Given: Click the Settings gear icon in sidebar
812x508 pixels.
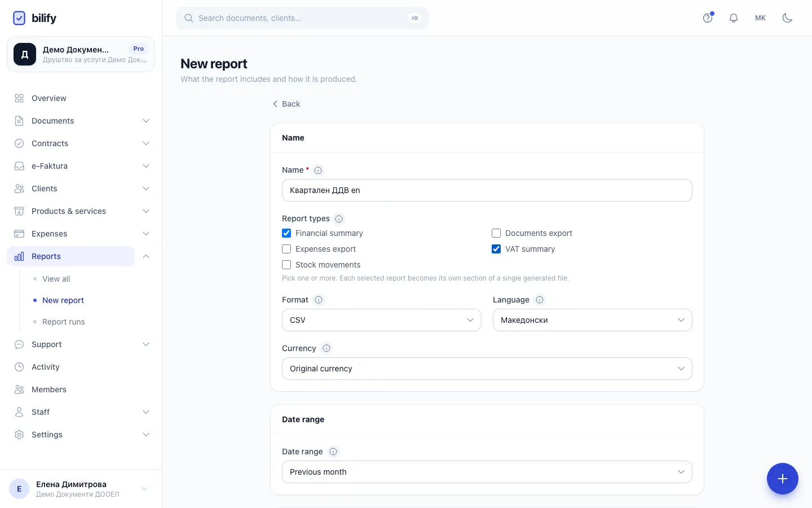Looking at the screenshot, I should (x=19, y=435).
